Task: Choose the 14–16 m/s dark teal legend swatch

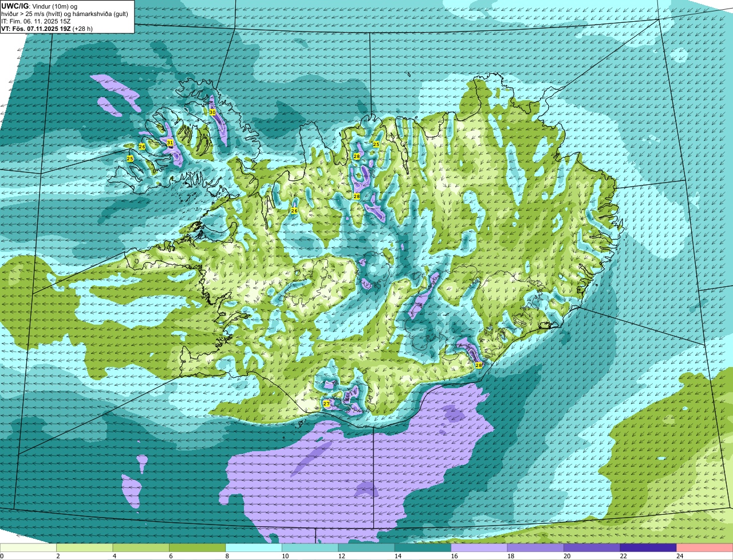Action: [x=423, y=548]
